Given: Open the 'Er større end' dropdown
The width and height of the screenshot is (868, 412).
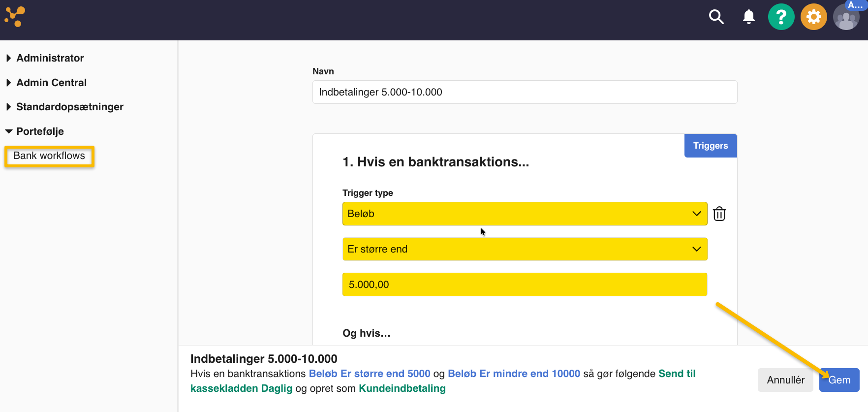Looking at the screenshot, I should pos(525,249).
